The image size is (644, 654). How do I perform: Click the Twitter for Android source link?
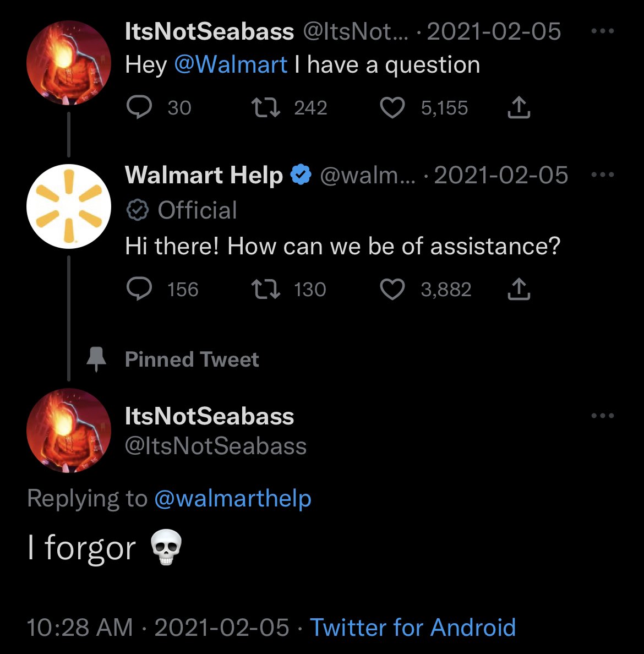pos(413,628)
